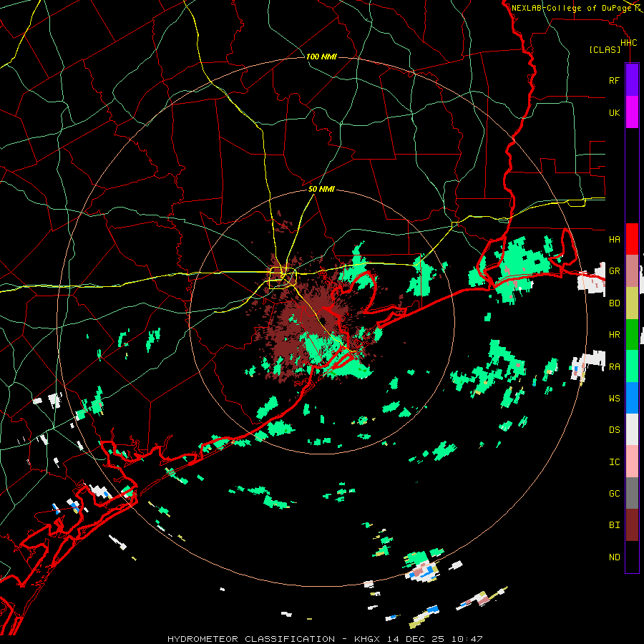This screenshot has width=644, height=644.
Task: Click the UK legend label
Action: [614, 112]
